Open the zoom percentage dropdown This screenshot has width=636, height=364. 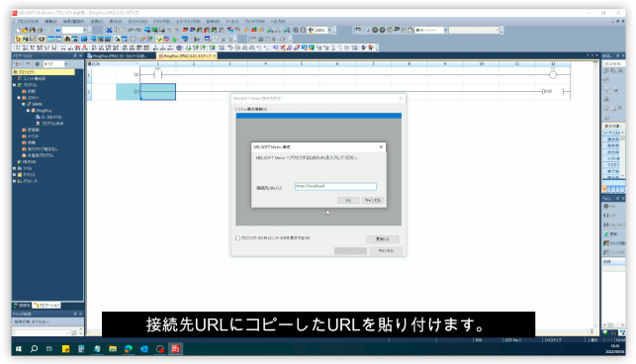329,30
